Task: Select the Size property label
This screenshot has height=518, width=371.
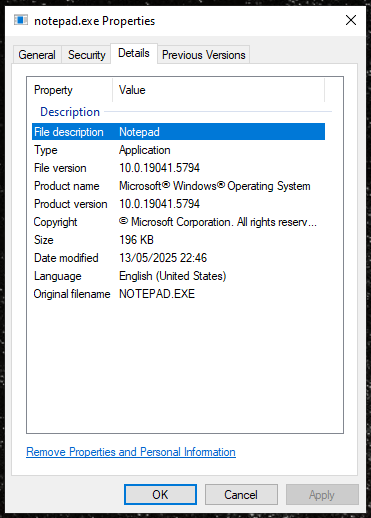Action: point(44,240)
